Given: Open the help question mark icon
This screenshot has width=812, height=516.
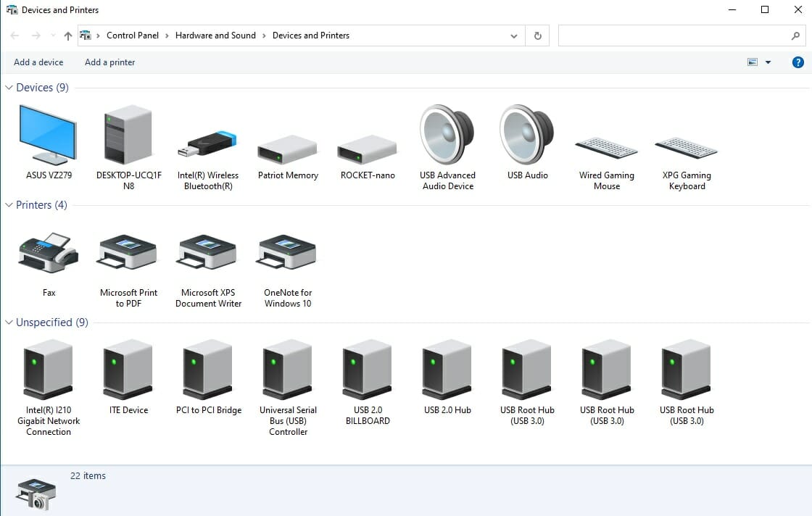Looking at the screenshot, I should click(798, 62).
